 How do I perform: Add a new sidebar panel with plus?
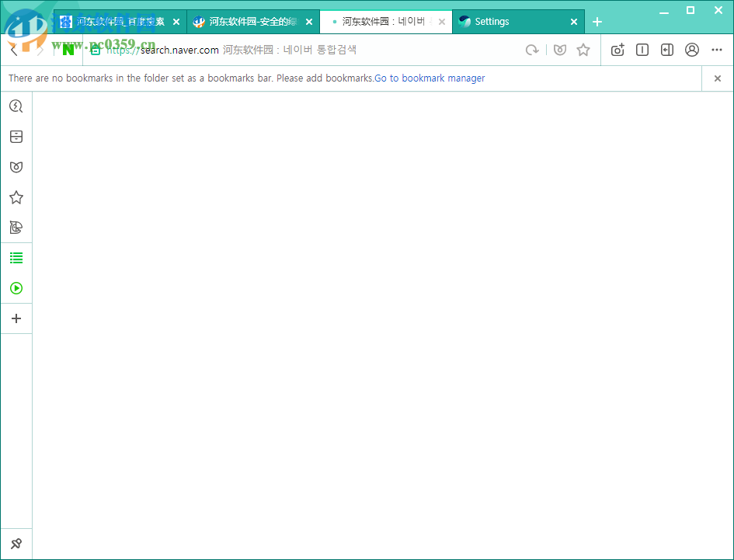[x=16, y=318]
